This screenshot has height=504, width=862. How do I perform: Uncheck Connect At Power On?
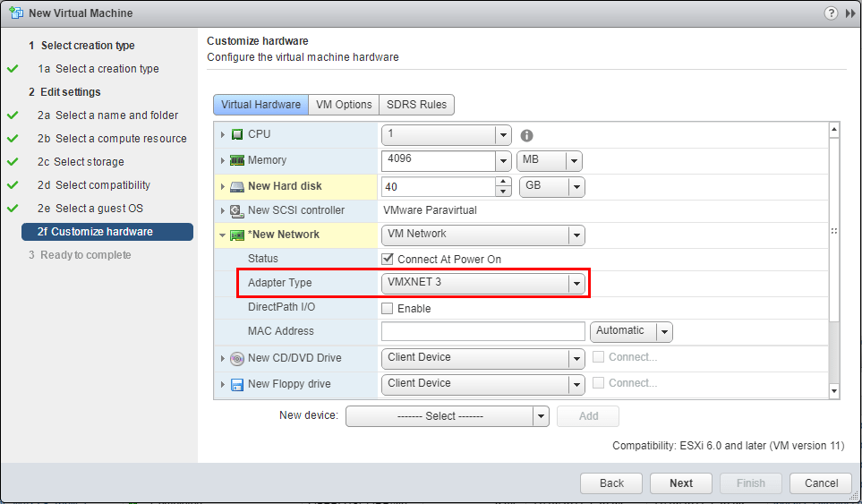(x=388, y=260)
